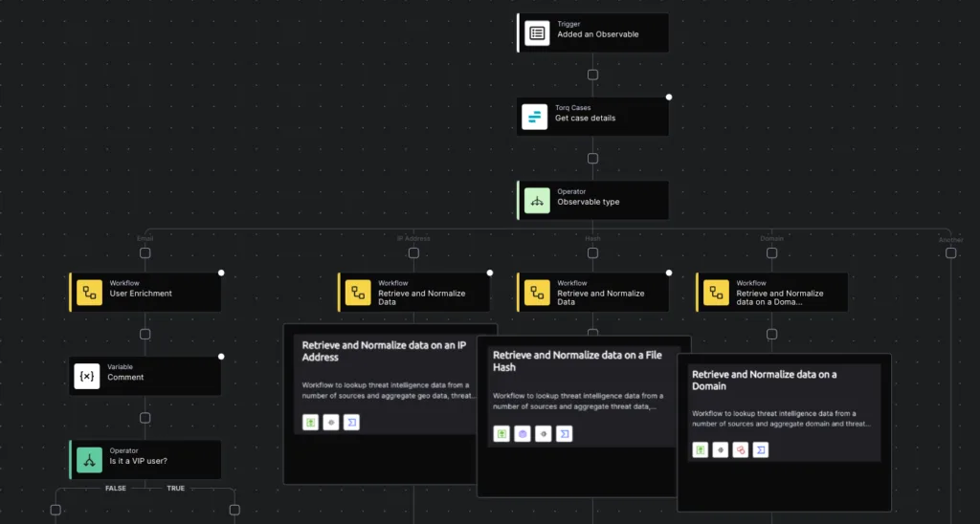Click connector square under the IP Address branch label
980x524 pixels.
click(413, 253)
